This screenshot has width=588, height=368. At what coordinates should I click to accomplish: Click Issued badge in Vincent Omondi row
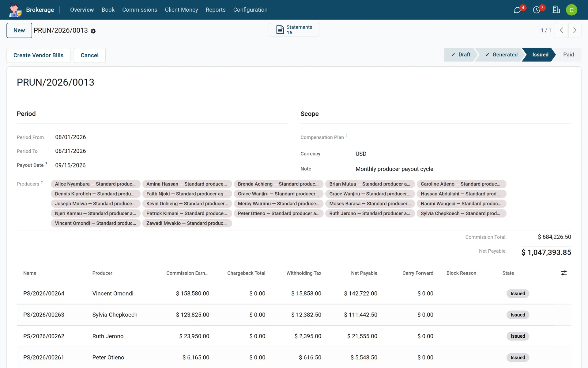click(x=518, y=293)
